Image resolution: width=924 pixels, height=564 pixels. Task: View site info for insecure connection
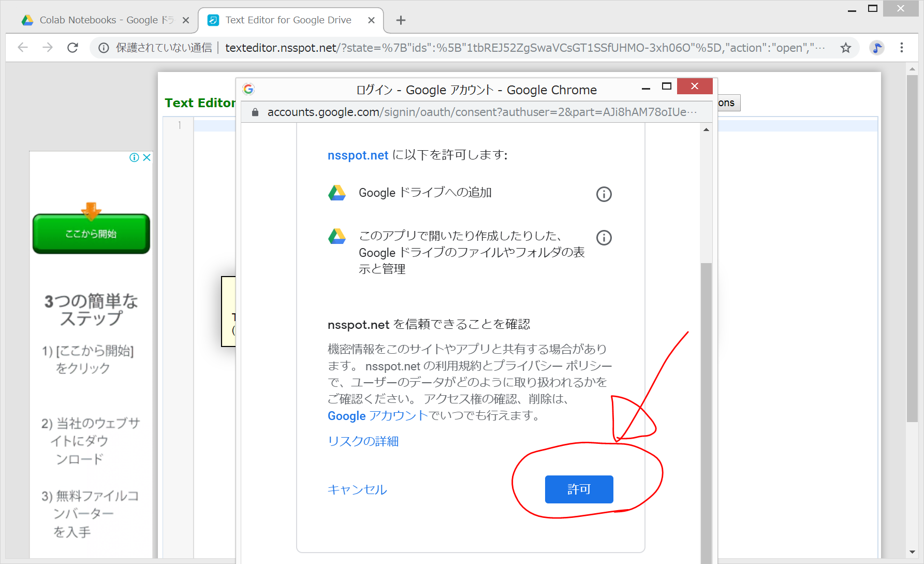click(104, 48)
